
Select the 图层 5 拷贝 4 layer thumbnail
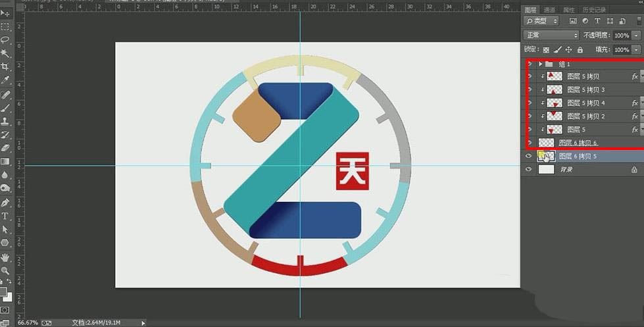pos(555,103)
